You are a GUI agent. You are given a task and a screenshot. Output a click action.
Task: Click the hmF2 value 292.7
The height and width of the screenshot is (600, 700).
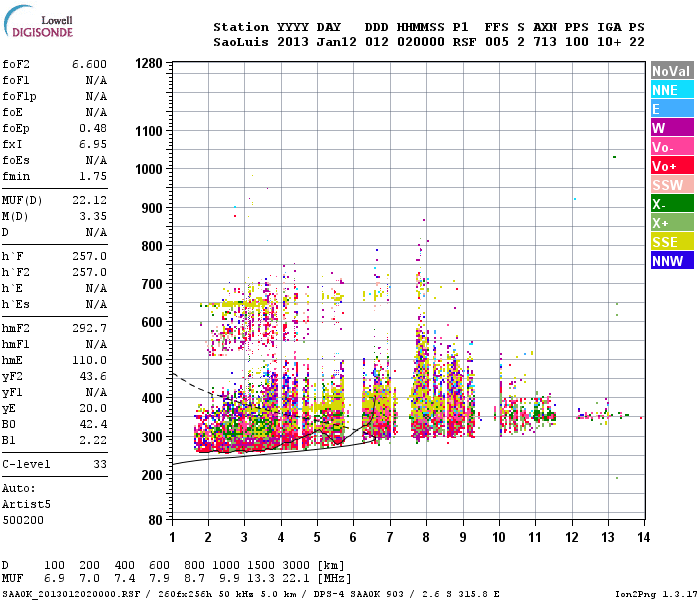tap(89, 328)
